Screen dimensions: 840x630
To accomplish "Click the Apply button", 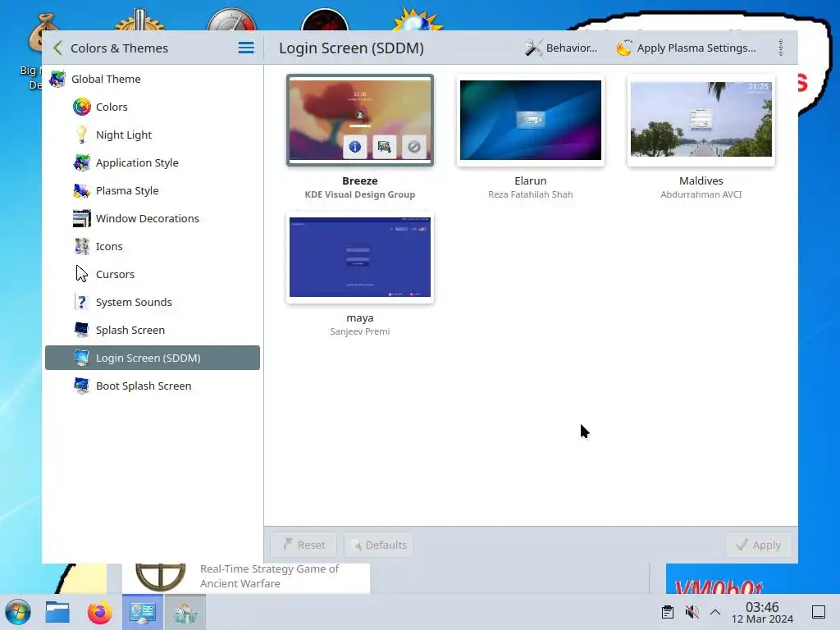I will point(759,545).
